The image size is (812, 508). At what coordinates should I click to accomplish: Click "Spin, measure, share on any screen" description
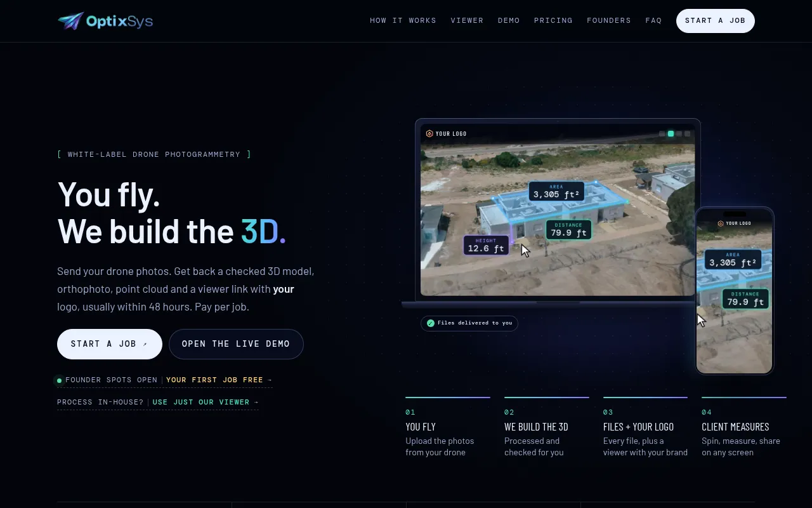741,447
